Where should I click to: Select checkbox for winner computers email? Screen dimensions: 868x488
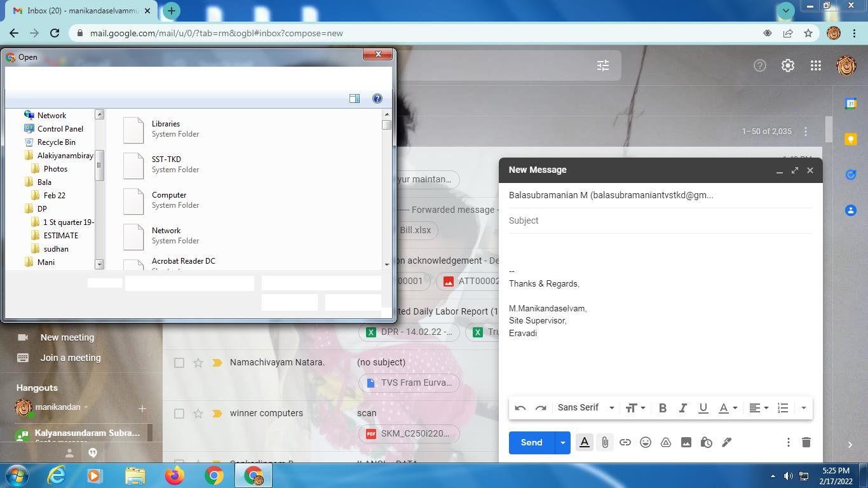(x=179, y=414)
